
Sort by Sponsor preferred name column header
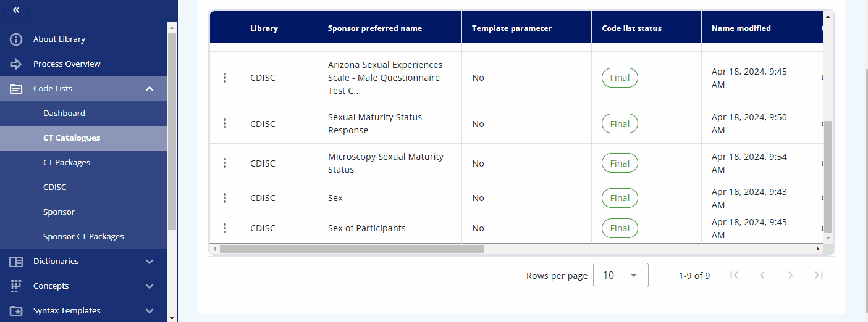[x=375, y=28]
